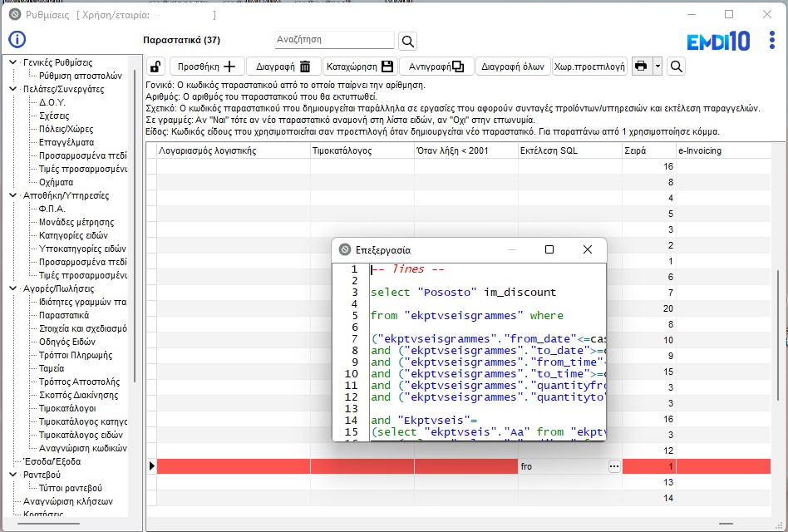The height and width of the screenshot is (532, 788).
Task: Select Μονάδες μέτρησης in the tree
Action: (76, 222)
